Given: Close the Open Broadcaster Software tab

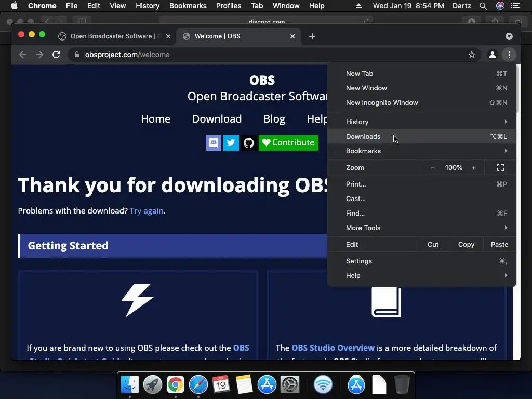Looking at the screenshot, I should [x=168, y=36].
